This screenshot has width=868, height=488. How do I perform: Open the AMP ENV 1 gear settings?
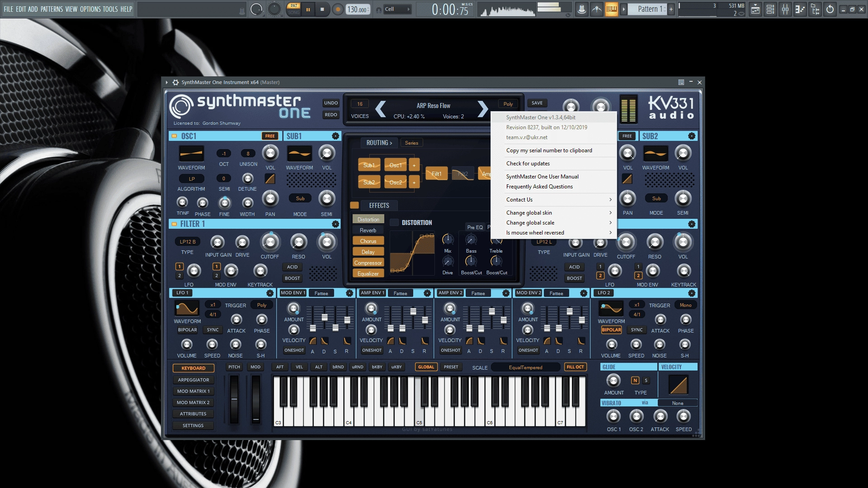click(427, 293)
